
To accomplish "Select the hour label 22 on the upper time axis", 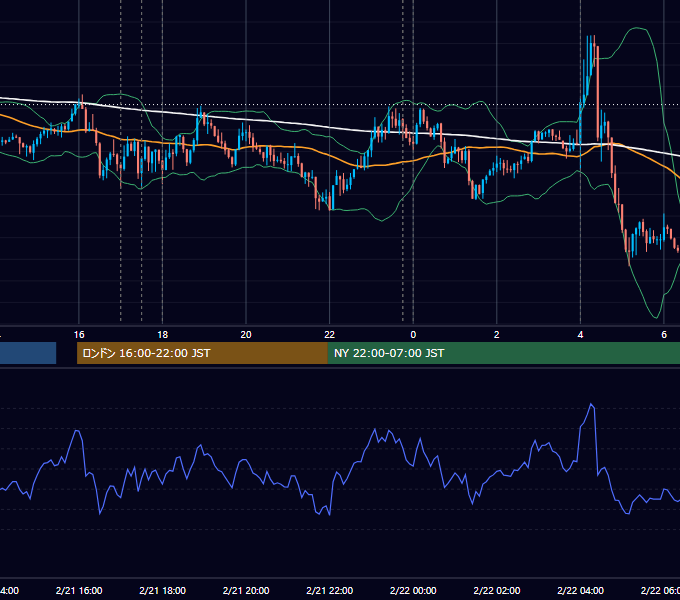I will pos(330,335).
